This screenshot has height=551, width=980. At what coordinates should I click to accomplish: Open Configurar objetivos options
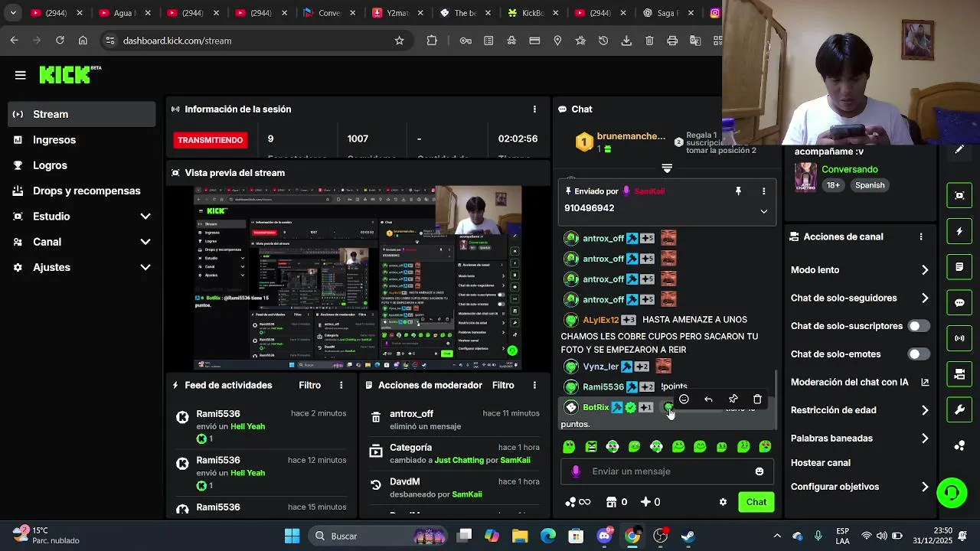pos(859,487)
